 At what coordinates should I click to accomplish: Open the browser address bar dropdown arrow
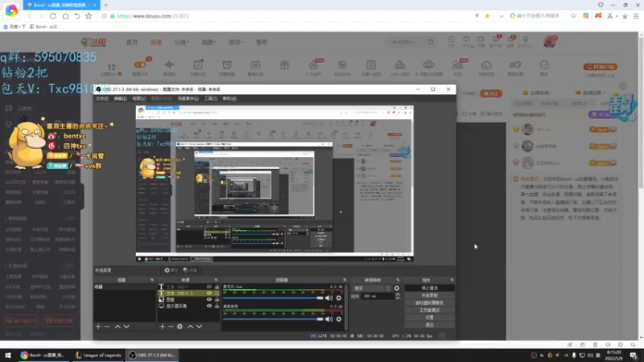tap(501, 16)
